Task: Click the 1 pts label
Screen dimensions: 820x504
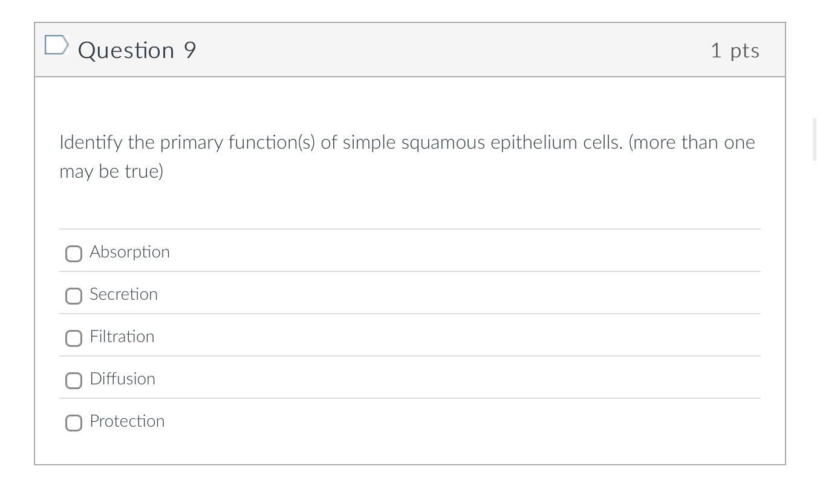Action: (734, 51)
